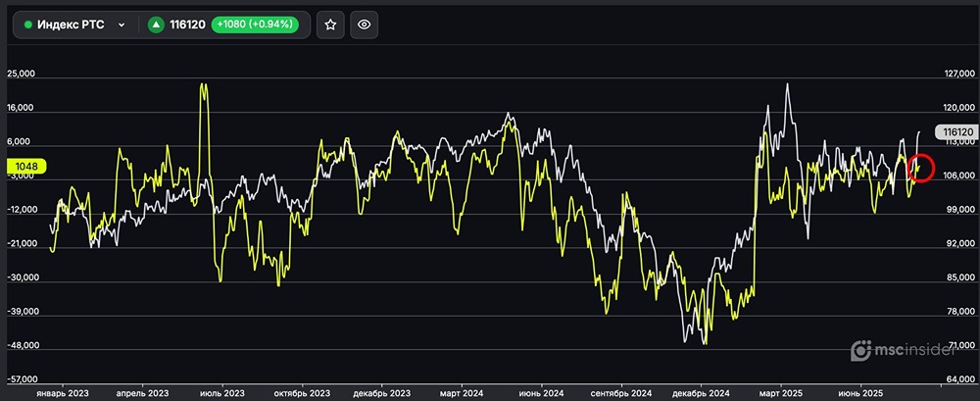Image resolution: width=980 pixels, height=401 pixels.
Task: Click the июнь 2025 date label
Action: (x=862, y=391)
